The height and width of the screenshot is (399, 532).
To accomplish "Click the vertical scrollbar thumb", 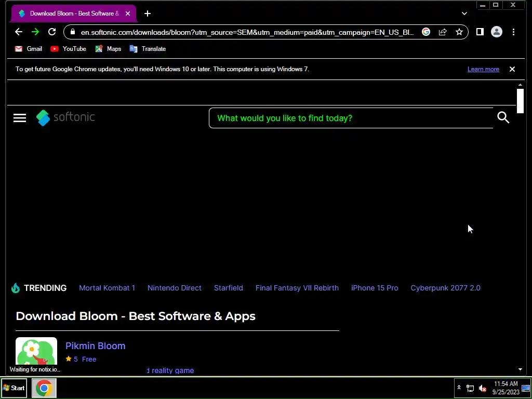I will pos(520,101).
